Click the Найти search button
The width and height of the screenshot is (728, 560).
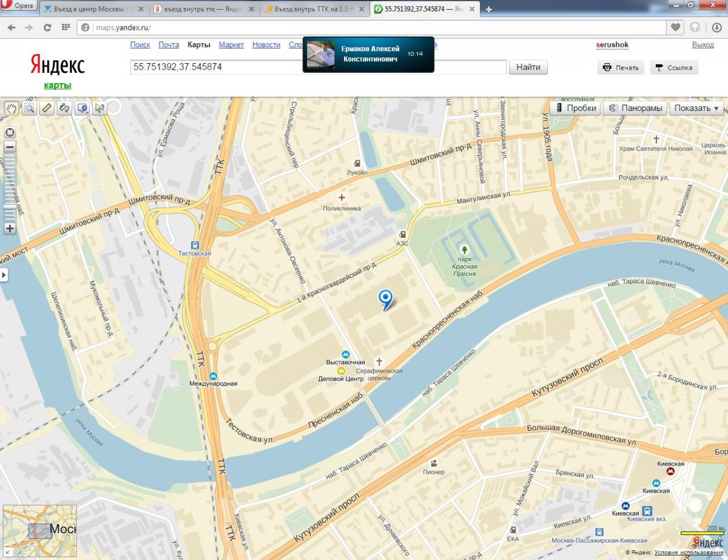(528, 67)
